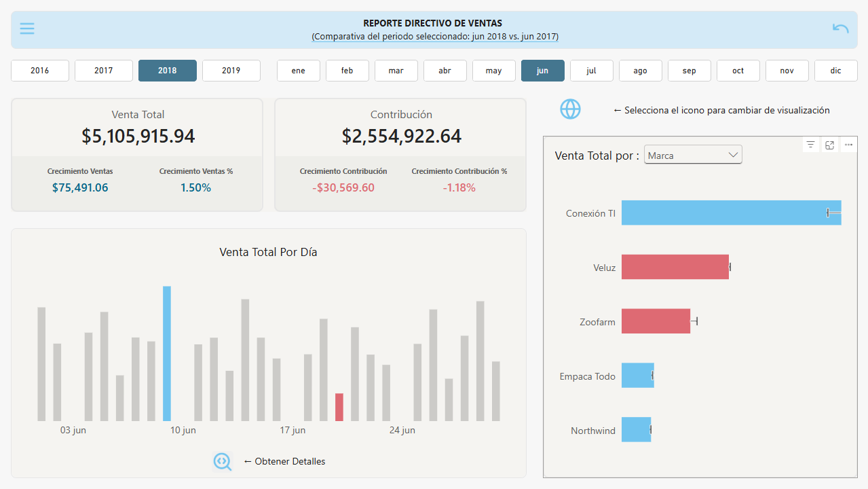The width and height of the screenshot is (868, 489).
Task: Click the undo/back arrow icon
Action: click(x=840, y=29)
